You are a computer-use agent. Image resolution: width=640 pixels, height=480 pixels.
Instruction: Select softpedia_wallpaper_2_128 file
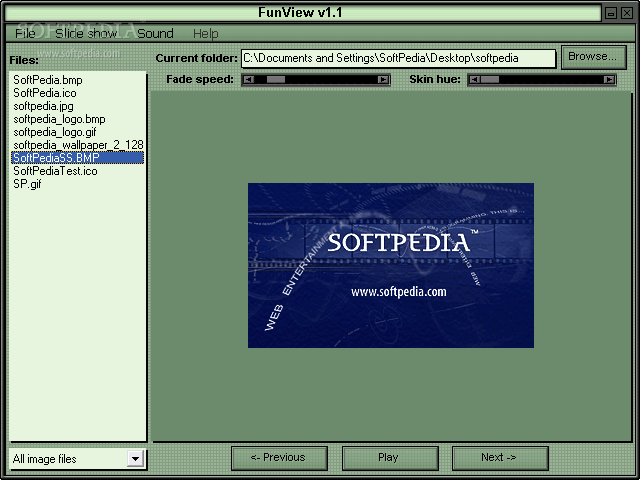click(x=78, y=145)
